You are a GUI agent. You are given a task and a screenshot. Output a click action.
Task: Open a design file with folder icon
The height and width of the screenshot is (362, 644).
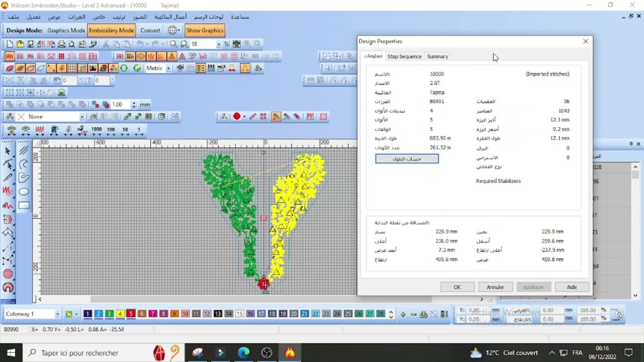pyautogui.click(x=20, y=44)
